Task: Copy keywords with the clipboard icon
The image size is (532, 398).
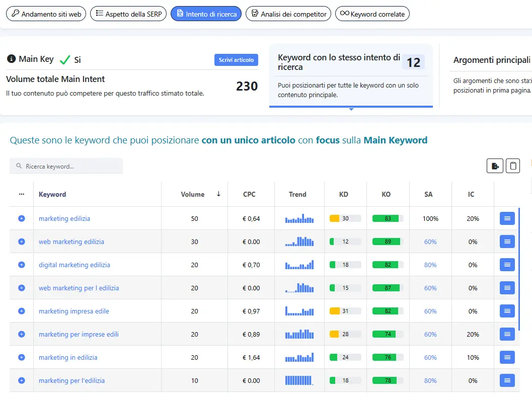Action: point(513,166)
